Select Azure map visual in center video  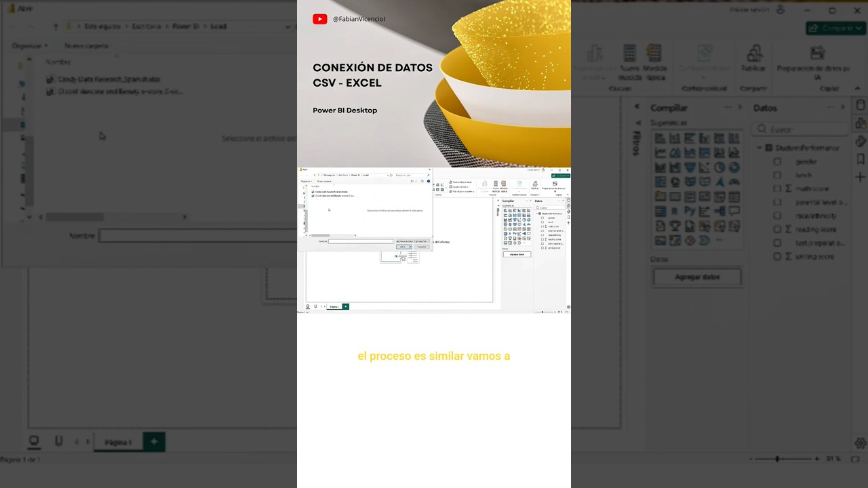coord(524,224)
